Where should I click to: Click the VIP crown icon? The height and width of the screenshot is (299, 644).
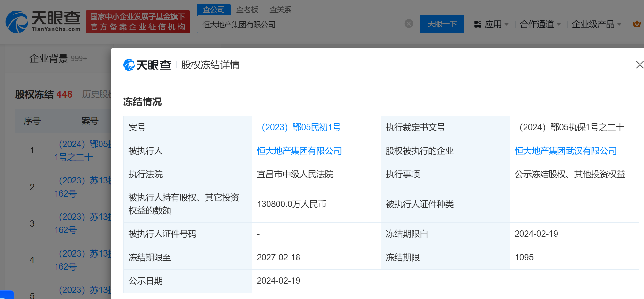tap(637, 24)
